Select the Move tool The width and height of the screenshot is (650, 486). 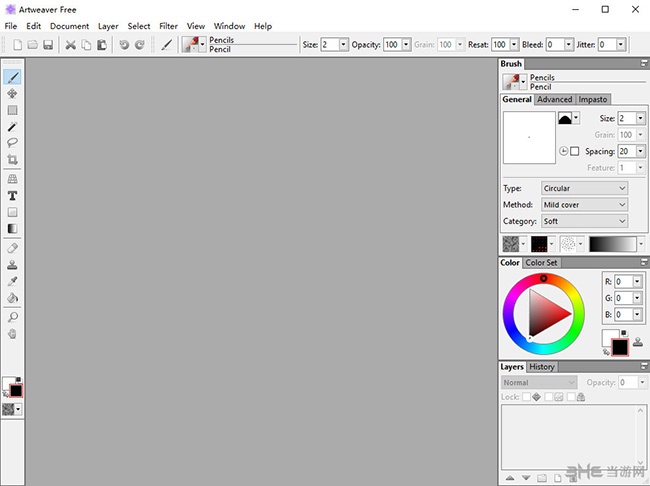point(12,93)
